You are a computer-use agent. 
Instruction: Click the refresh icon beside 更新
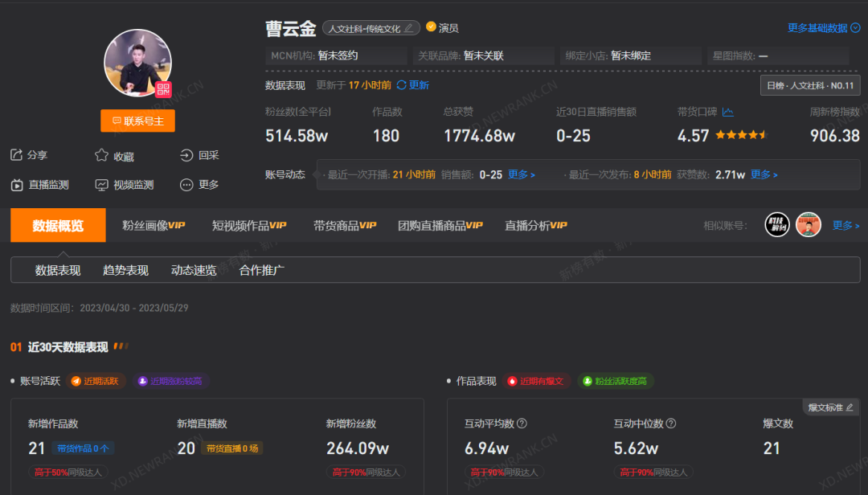click(401, 84)
